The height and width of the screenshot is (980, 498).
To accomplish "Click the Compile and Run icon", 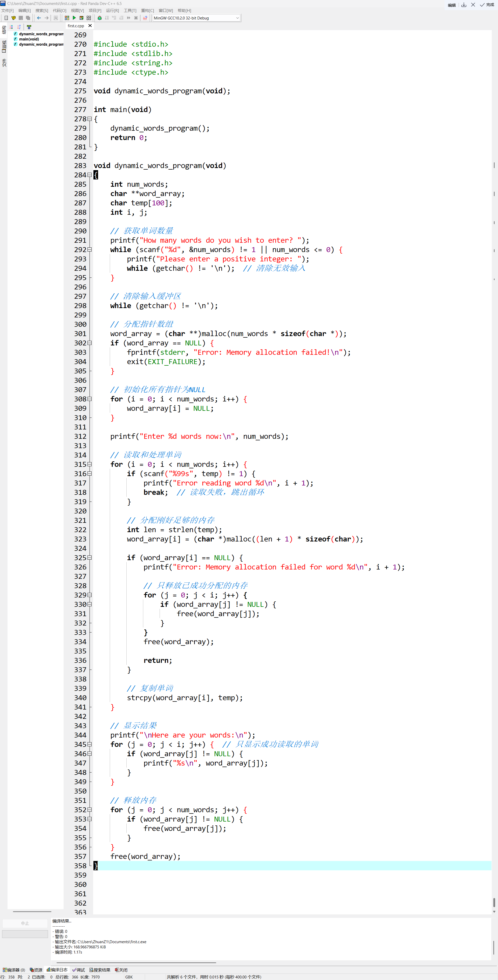I will (x=81, y=18).
